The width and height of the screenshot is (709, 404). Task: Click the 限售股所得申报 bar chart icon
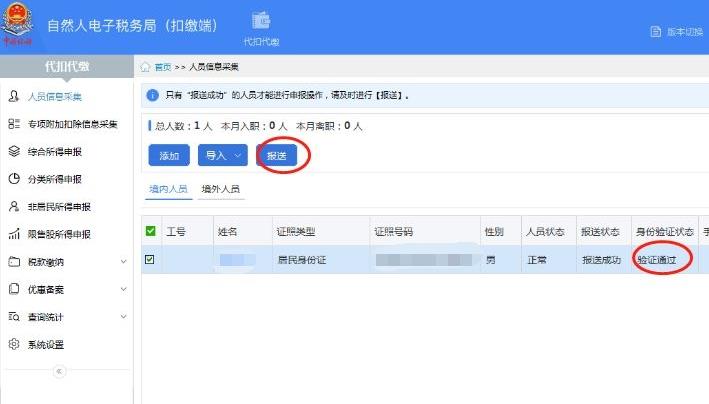[x=14, y=234]
